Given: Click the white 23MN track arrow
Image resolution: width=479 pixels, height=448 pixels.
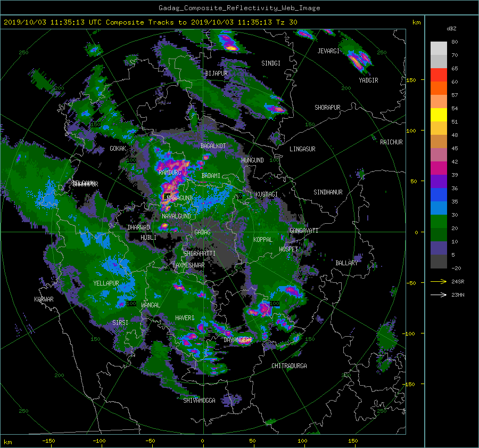Looking at the screenshot, I should (x=439, y=295).
